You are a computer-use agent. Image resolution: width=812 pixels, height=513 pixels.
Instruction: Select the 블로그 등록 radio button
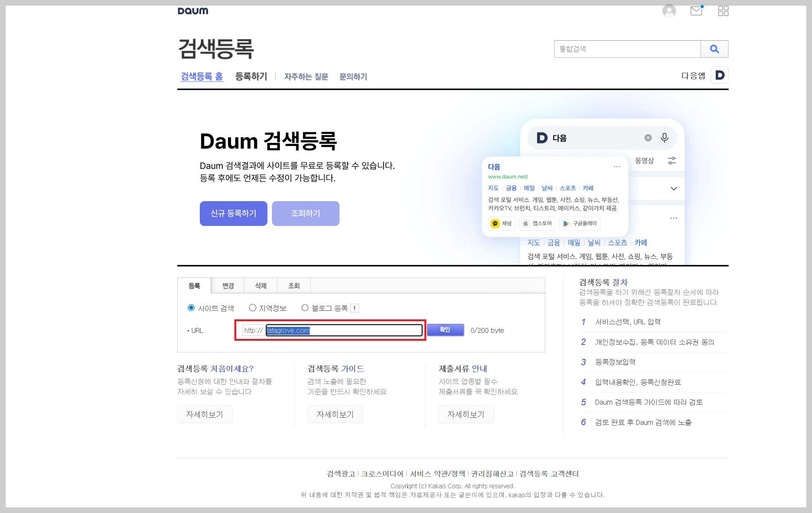[305, 308]
